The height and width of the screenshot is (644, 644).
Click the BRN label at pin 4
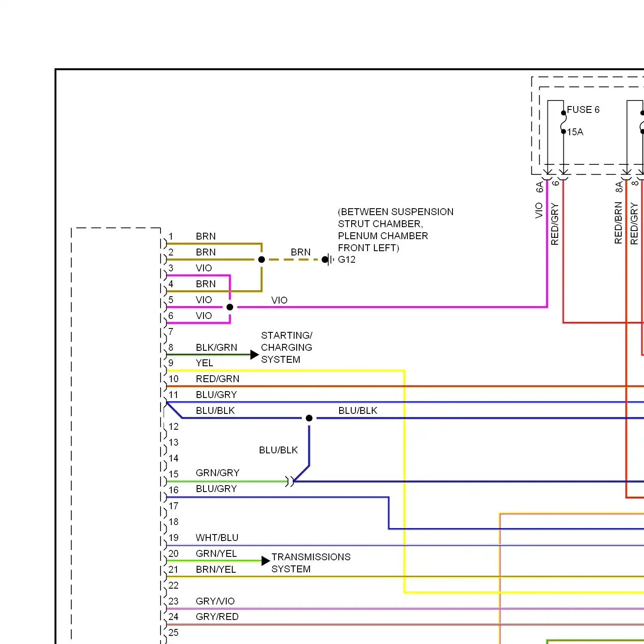point(206,284)
